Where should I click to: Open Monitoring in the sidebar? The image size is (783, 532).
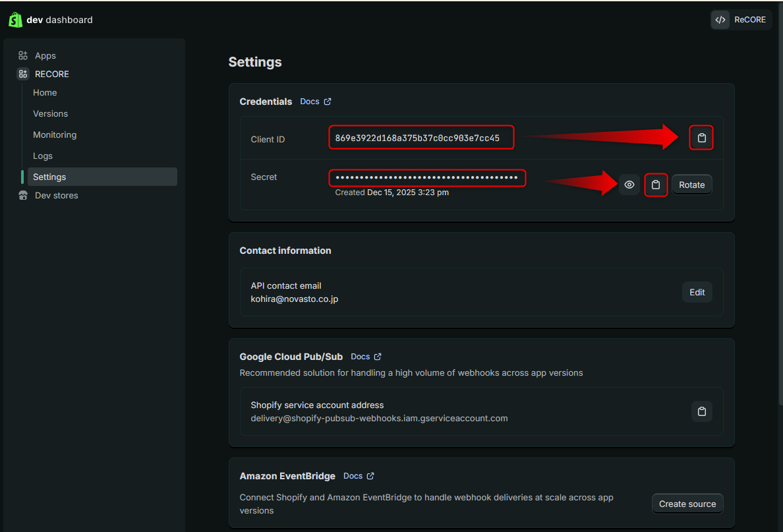(55, 134)
